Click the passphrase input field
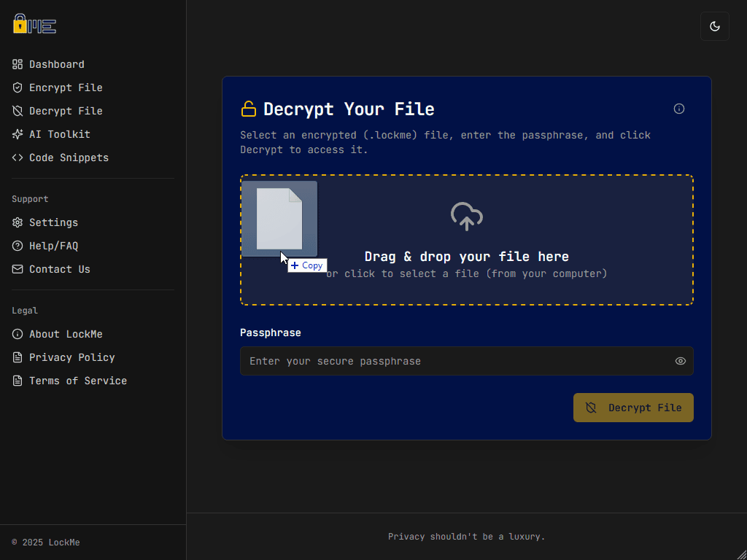This screenshot has width=747, height=560. [x=467, y=361]
